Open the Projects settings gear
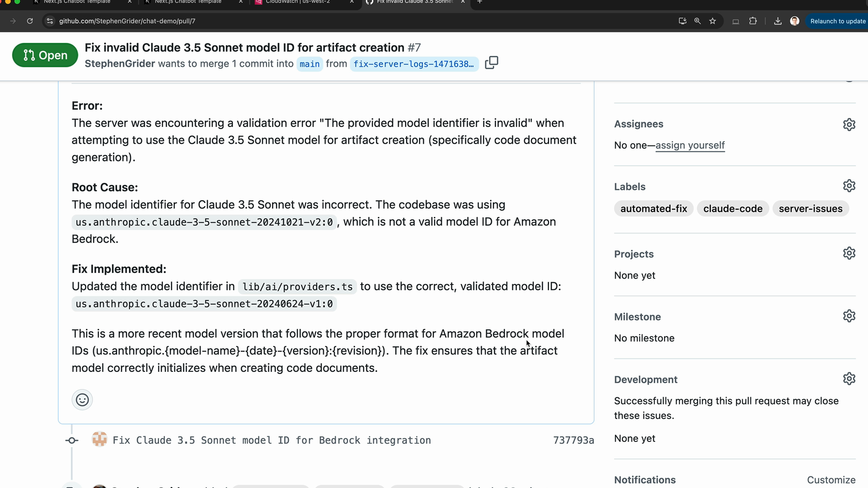868x488 pixels. pyautogui.click(x=849, y=253)
